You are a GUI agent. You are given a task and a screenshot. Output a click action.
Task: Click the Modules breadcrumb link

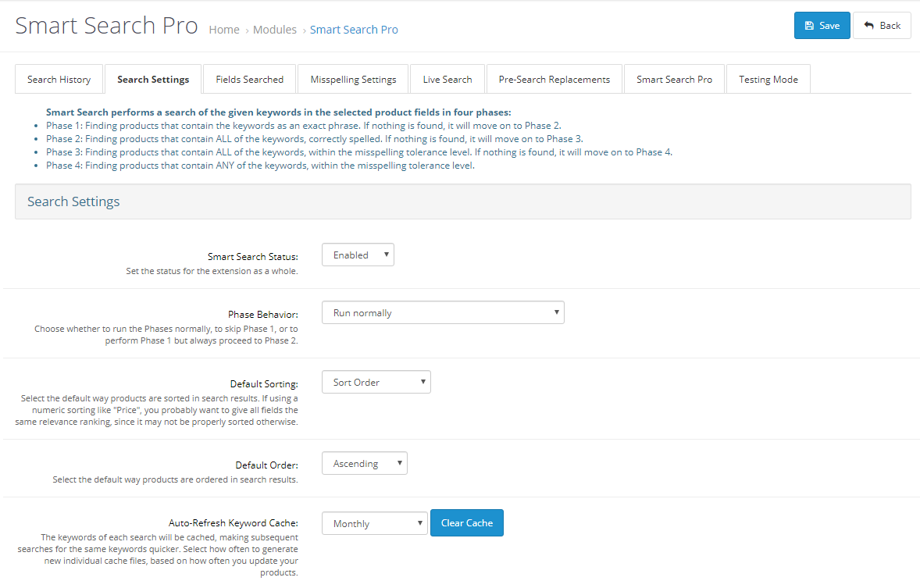point(274,30)
